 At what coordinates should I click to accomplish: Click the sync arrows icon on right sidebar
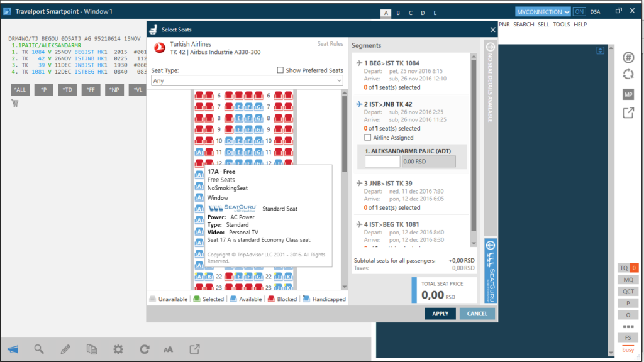pyautogui.click(x=628, y=74)
